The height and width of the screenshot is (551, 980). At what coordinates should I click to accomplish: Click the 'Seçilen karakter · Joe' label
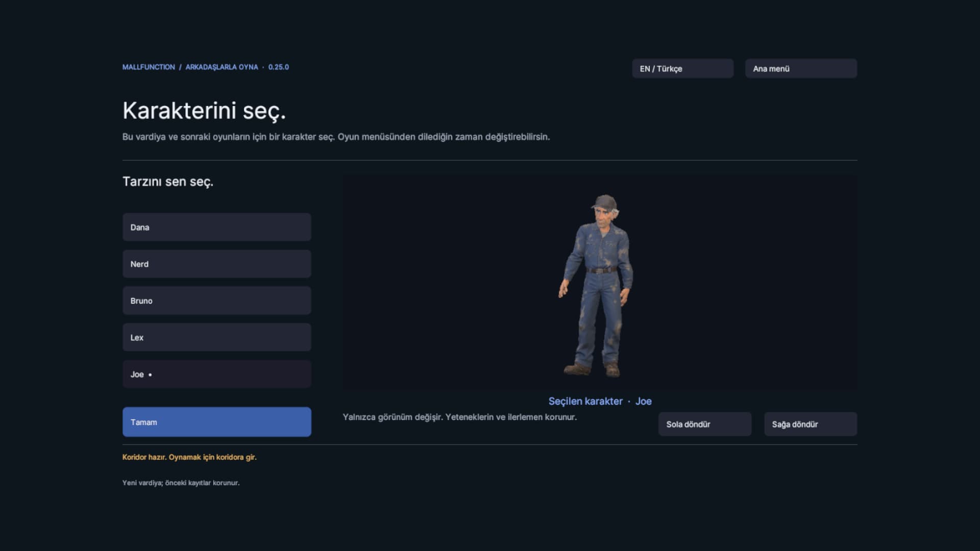600,401
